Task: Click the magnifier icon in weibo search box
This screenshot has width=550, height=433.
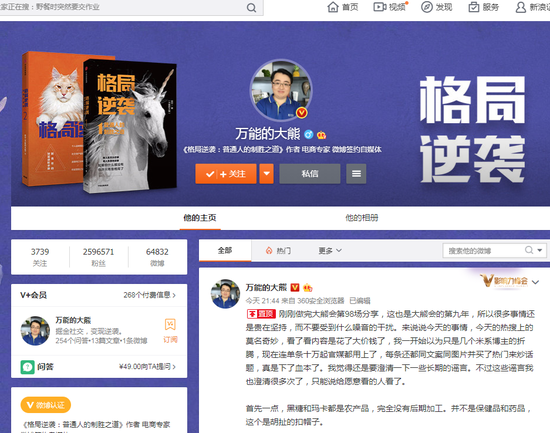Action: coord(529,250)
